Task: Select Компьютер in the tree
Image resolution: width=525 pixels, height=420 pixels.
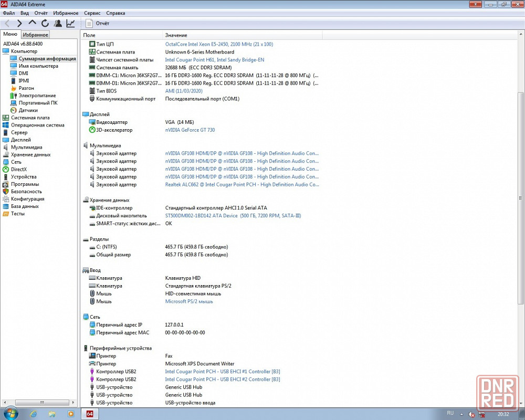Action: coord(24,51)
